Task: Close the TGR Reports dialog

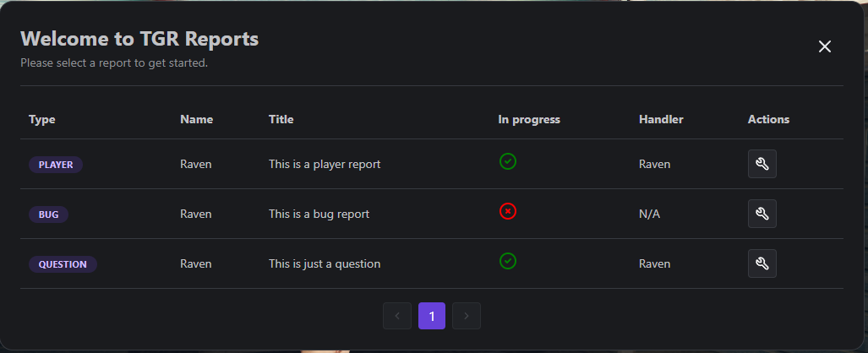Action: tap(825, 46)
